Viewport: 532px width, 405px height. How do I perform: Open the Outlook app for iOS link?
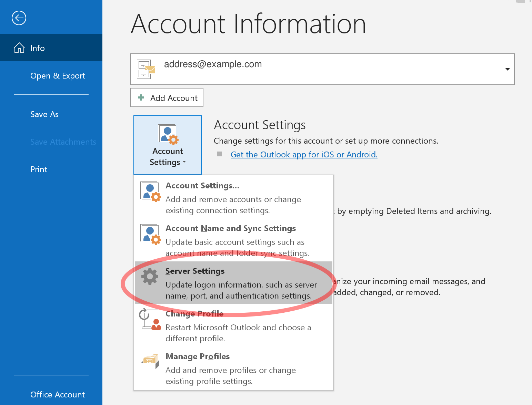coord(304,154)
